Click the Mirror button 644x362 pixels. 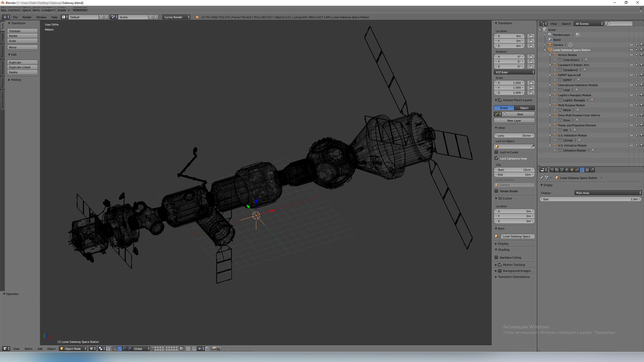pyautogui.click(x=22, y=47)
